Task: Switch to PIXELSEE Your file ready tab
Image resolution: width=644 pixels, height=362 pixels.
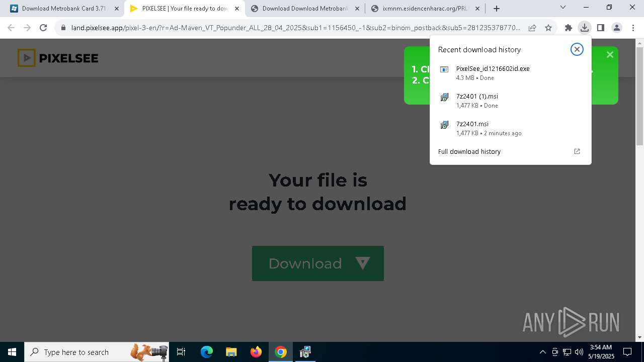Action: (184, 9)
